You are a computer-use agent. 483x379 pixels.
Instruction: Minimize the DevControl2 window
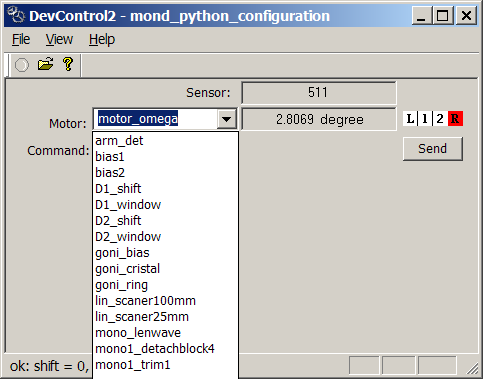(421, 16)
